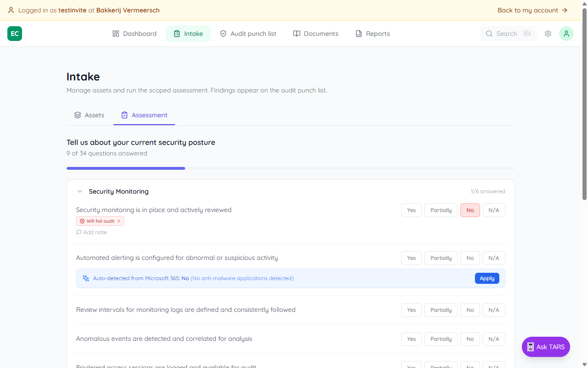Screen dimensions: 588x368
Task: Click 'Back to my account' link
Action: pyautogui.click(x=532, y=10)
